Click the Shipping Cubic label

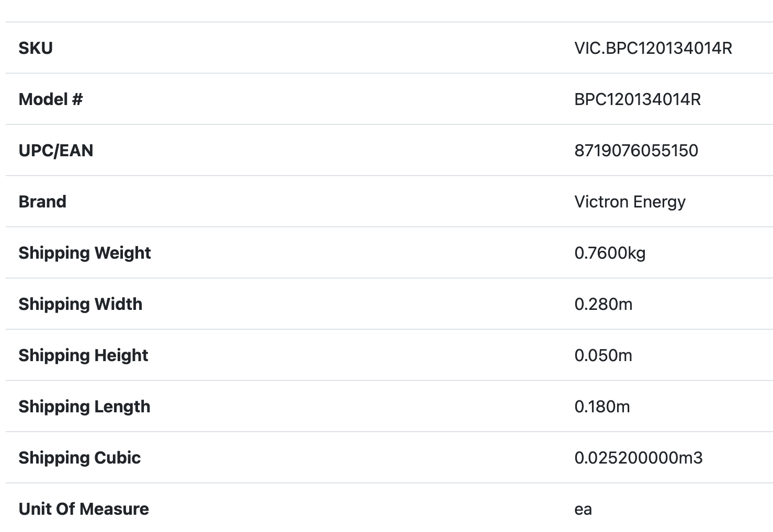[79, 458]
